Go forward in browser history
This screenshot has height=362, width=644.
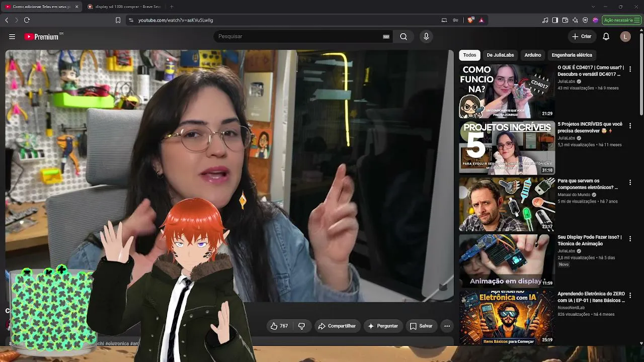click(x=17, y=20)
